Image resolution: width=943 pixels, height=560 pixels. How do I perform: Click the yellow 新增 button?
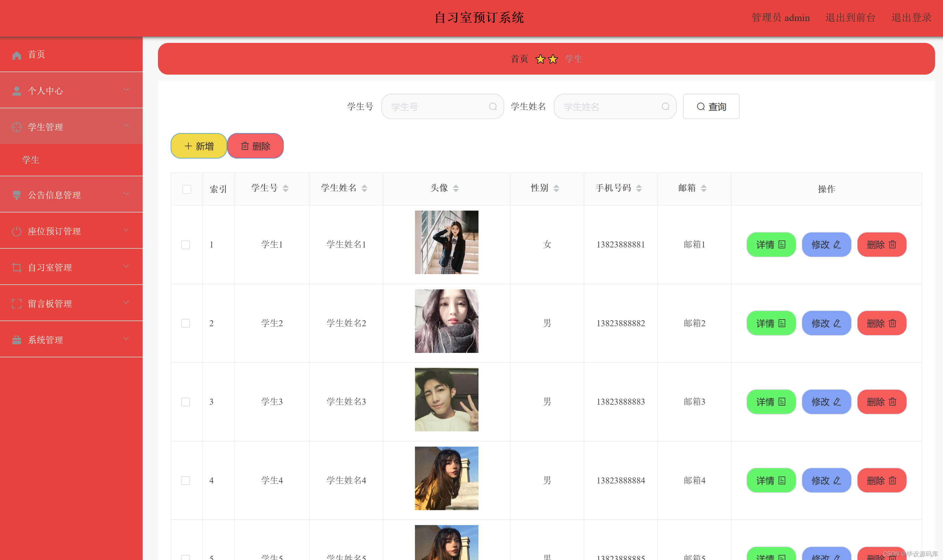tap(199, 146)
